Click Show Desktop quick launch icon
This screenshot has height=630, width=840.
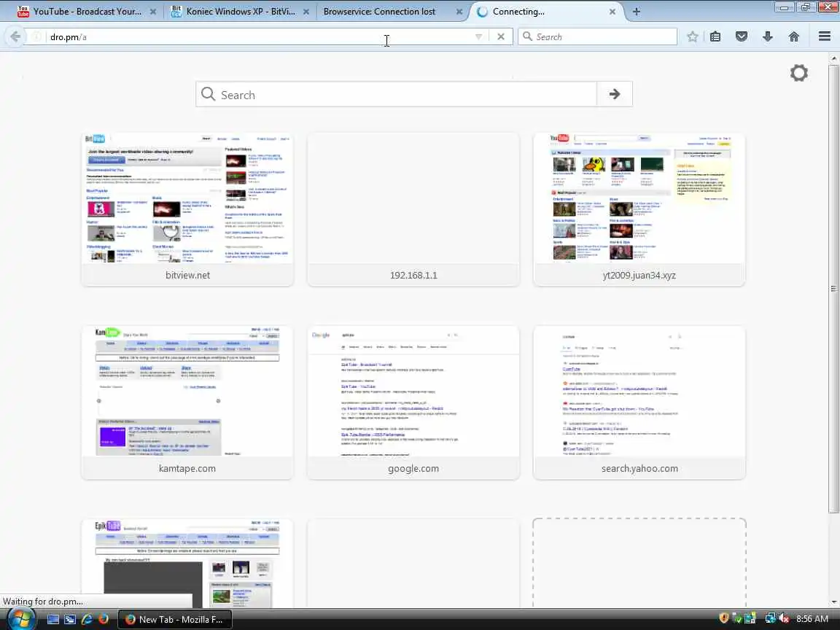(x=53, y=619)
